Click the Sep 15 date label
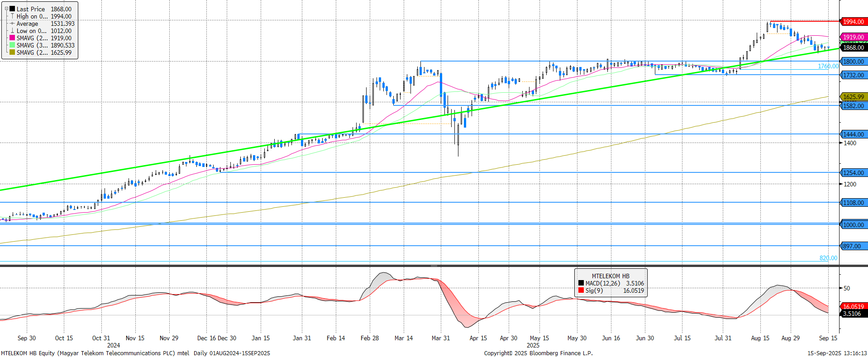This screenshot has height=357, width=868. pos(828,338)
